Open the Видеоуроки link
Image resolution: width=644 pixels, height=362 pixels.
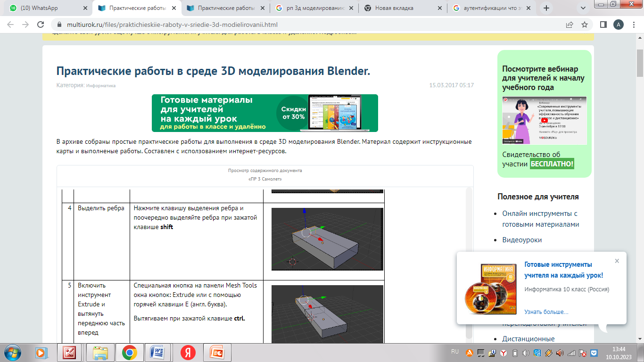click(522, 239)
